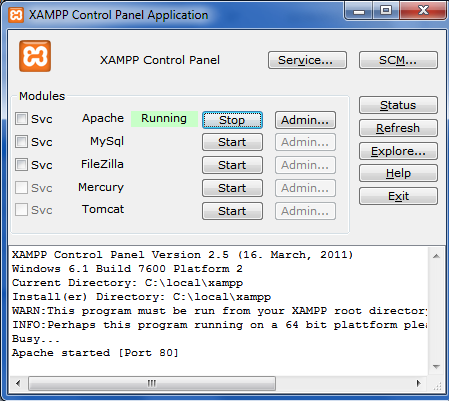Click the log scroll down arrow
The image size is (449, 401).
436,367
